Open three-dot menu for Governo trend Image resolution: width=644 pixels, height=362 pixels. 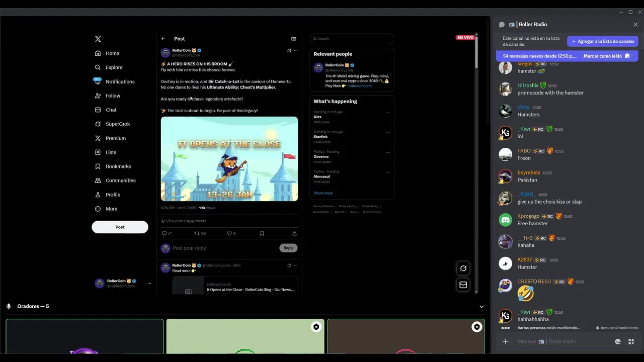(388, 152)
